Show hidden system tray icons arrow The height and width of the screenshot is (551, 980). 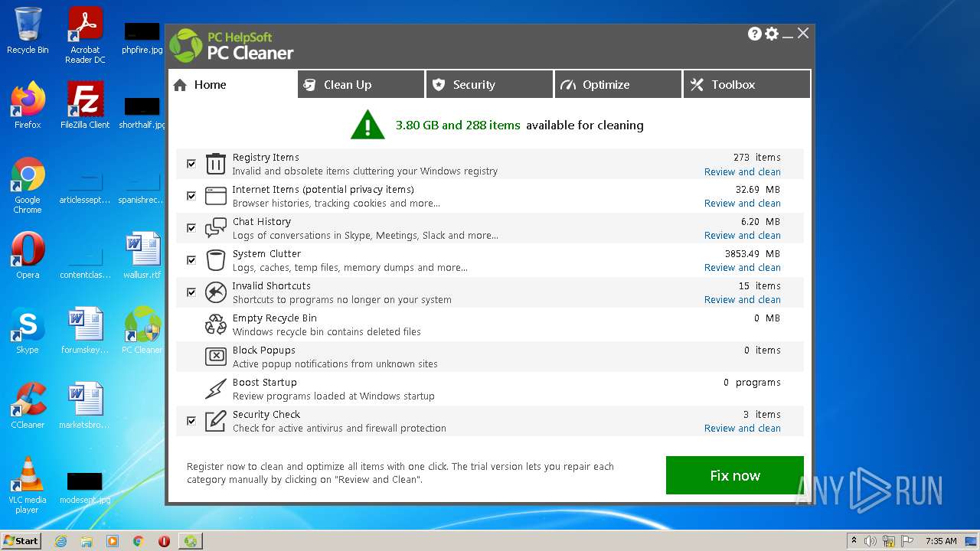854,541
